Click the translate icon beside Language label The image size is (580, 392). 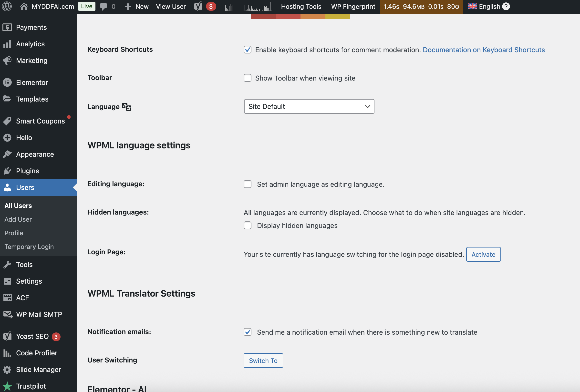click(x=126, y=107)
